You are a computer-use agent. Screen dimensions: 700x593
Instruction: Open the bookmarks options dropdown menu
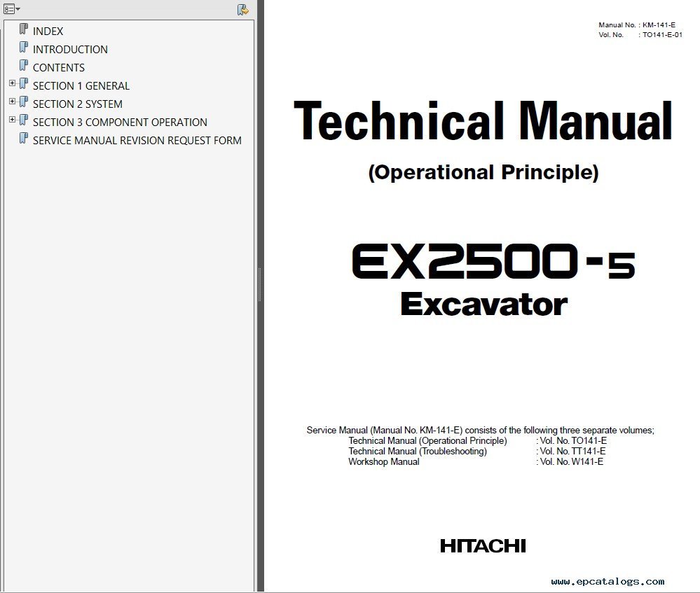pyautogui.click(x=12, y=9)
